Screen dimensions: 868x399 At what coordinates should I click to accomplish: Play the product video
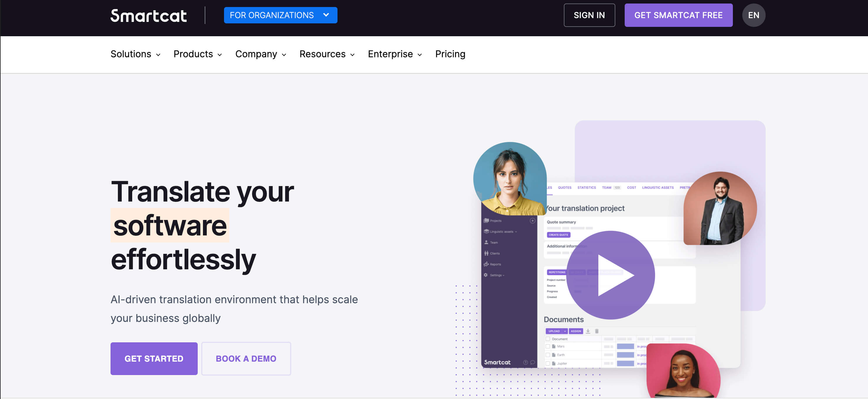[611, 275]
